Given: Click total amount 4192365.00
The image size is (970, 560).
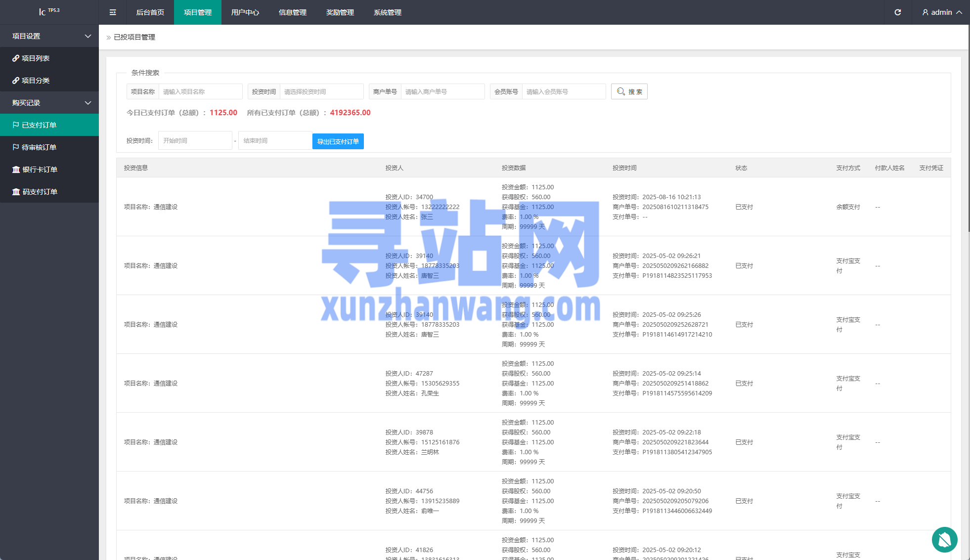Looking at the screenshot, I should coord(351,113).
